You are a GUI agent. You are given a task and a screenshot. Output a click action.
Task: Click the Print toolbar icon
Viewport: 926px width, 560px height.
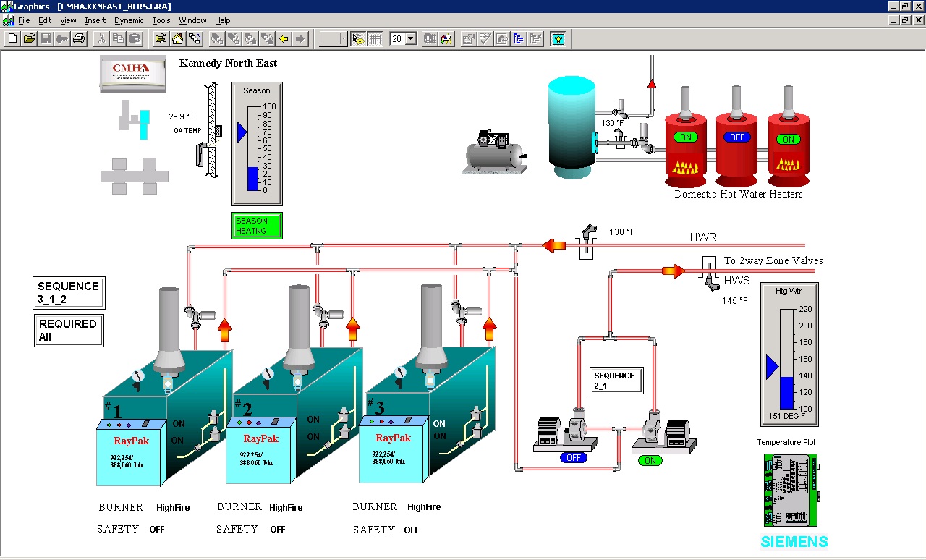click(79, 39)
